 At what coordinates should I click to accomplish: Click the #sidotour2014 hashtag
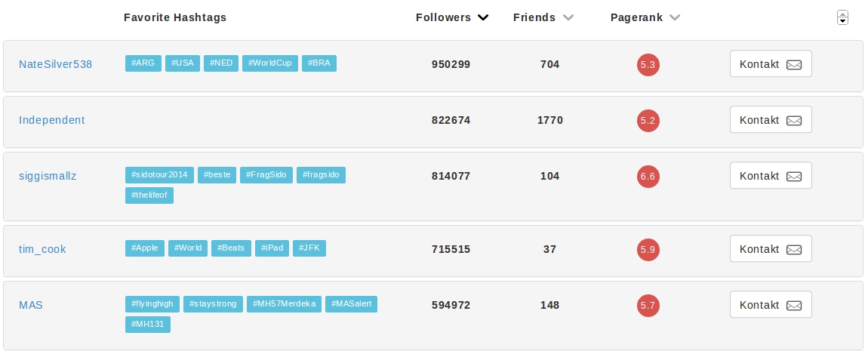point(159,175)
